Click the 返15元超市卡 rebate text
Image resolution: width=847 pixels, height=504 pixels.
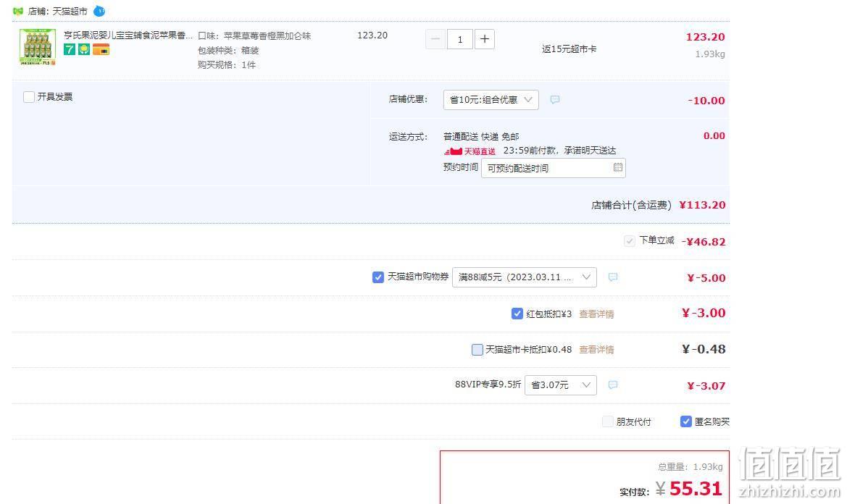(569, 49)
